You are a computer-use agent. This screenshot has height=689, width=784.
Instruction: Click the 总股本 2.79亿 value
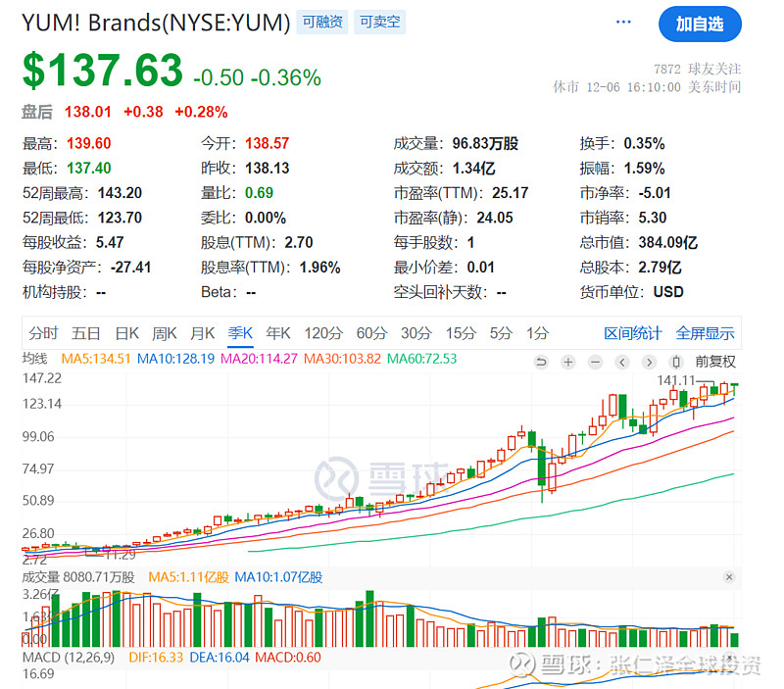click(x=660, y=267)
